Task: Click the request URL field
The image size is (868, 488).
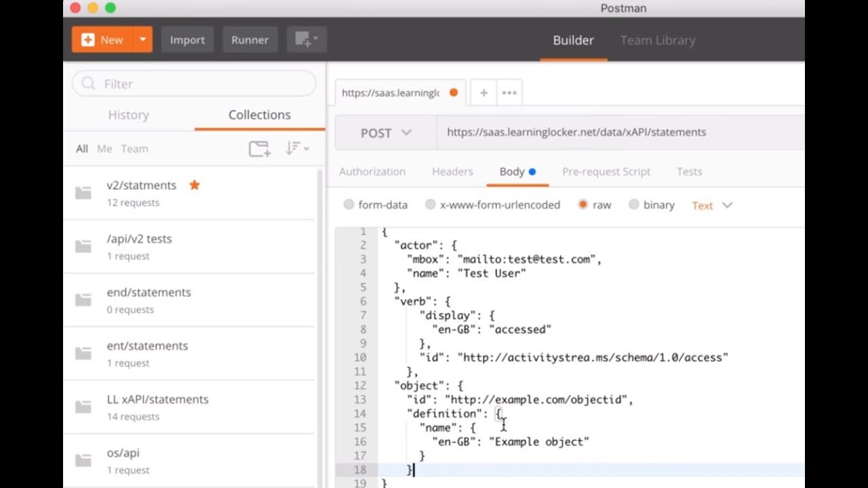Action: (x=620, y=132)
